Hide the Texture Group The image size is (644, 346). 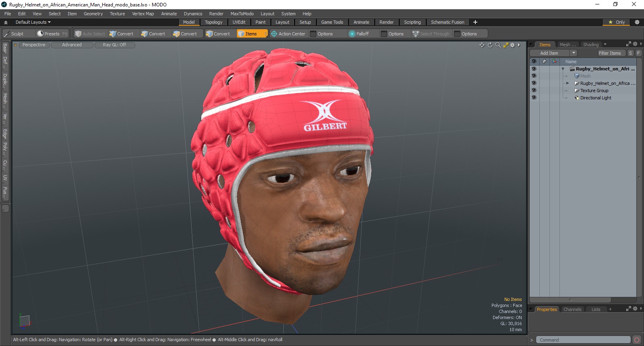(x=534, y=91)
